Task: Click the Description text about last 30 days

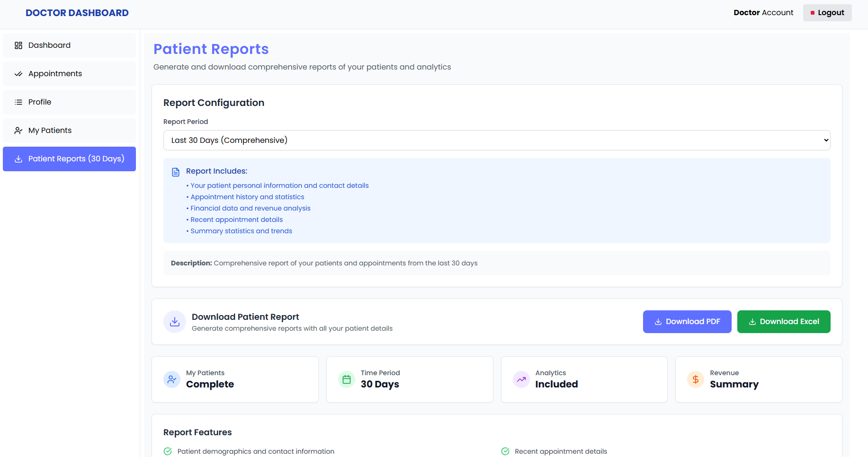Action: coord(324,263)
